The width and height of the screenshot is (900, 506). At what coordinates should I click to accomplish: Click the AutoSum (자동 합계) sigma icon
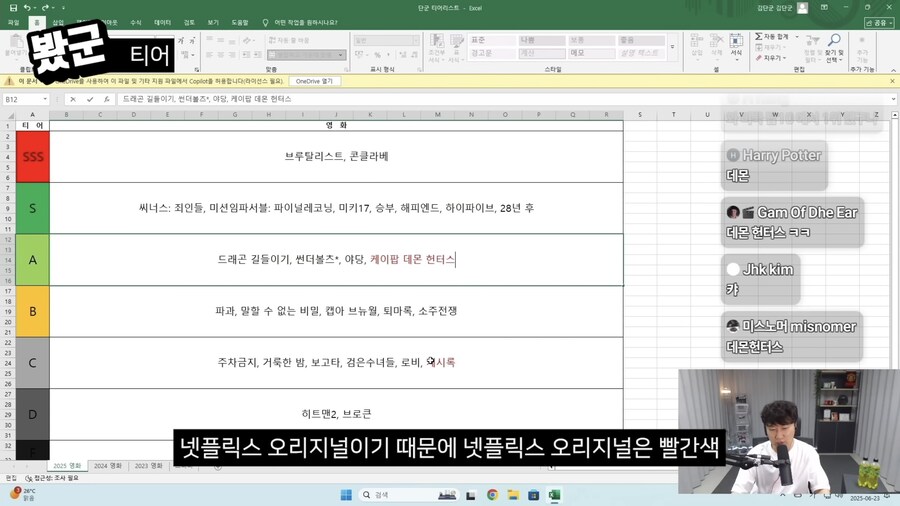tap(773, 36)
